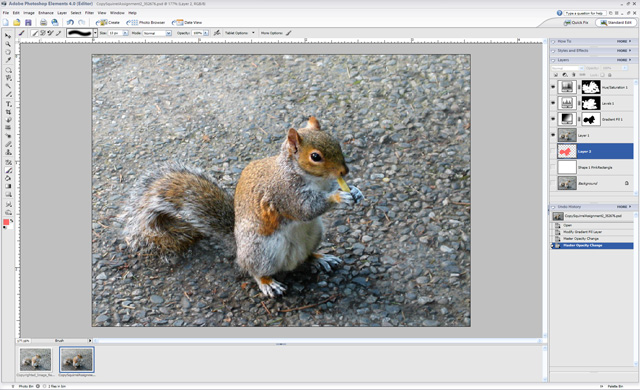Show the Background layer visibility
This screenshot has height=390, width=640.
point(553,183)
